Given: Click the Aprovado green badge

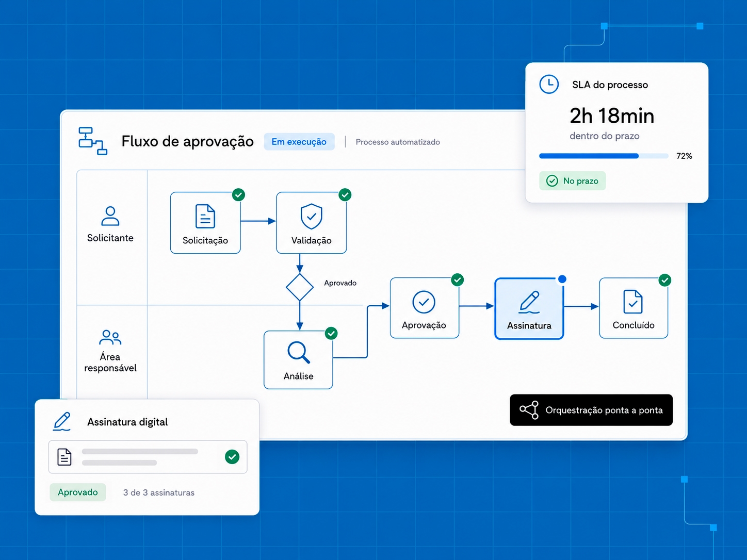Looking at the screenshot, I should 78,492.
